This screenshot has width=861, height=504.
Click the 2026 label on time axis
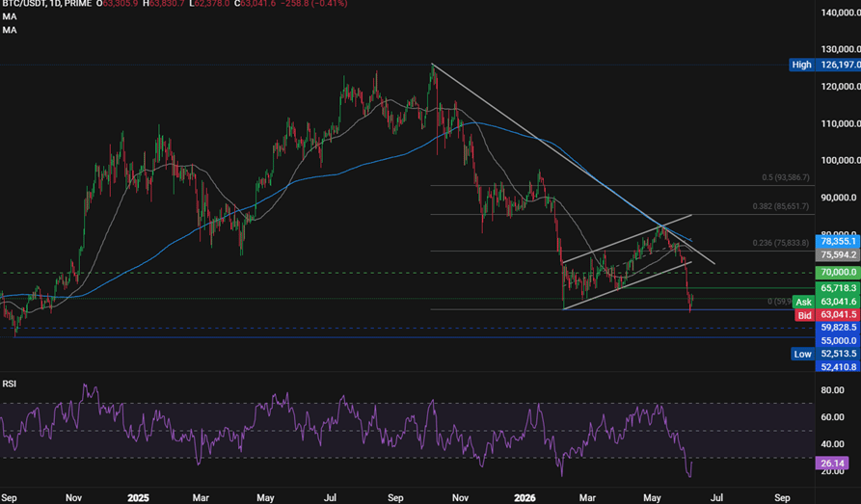tap(525, 498)
